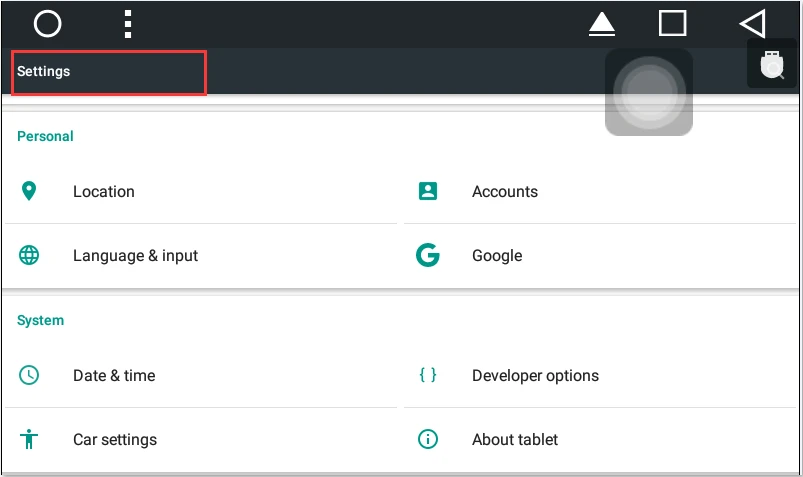
Task: Open Date & time settings
Action: click(201, 376)
